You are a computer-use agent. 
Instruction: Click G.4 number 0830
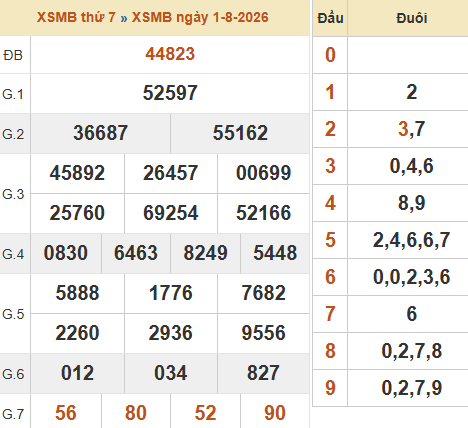66,253
